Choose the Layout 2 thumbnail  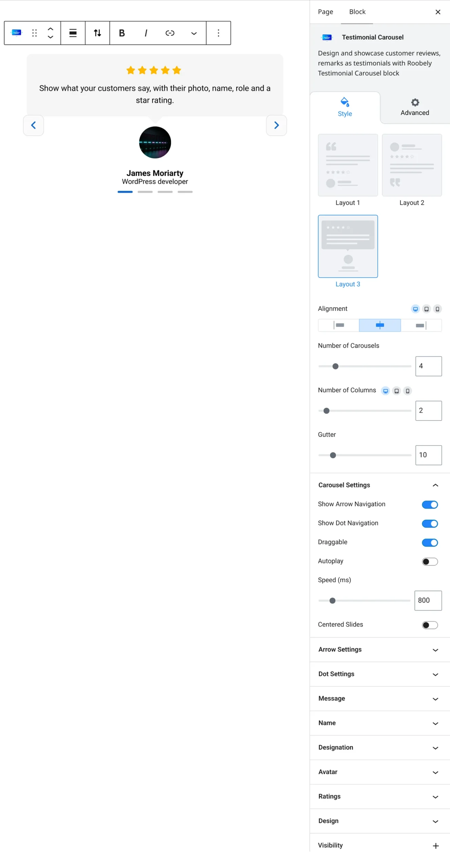click(x=412, y=165)
